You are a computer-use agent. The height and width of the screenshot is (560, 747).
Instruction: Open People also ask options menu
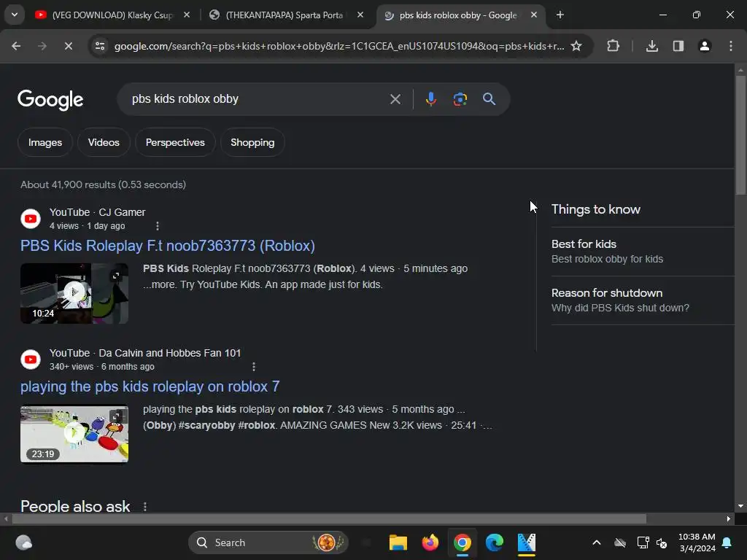[x=145, y=507]
